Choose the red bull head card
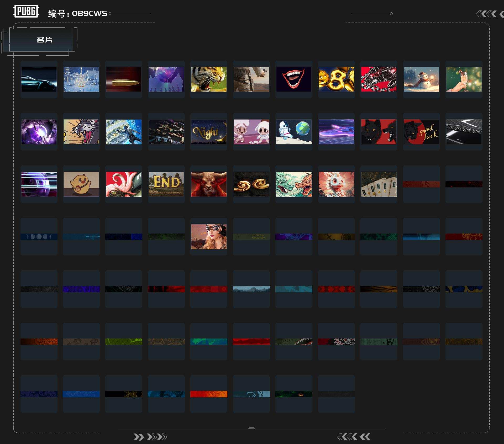 pyautogui.click(x=209, y=184)
